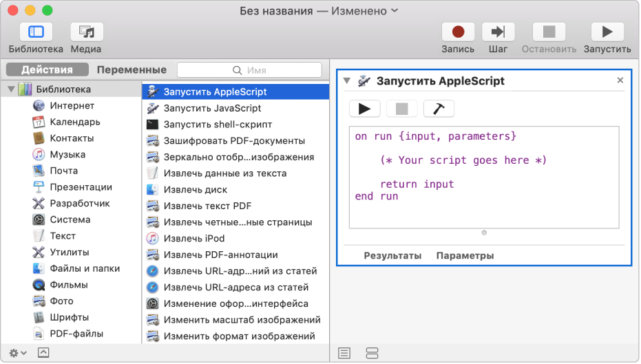
Task: Select the Извлечь четные...ные страницы action
Action: [x=235, y=223]
